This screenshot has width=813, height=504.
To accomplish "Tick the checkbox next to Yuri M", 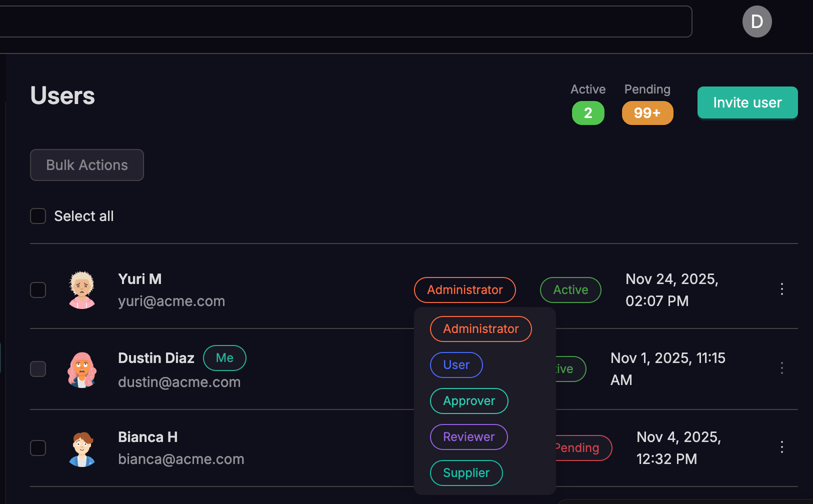I will 38,290.
